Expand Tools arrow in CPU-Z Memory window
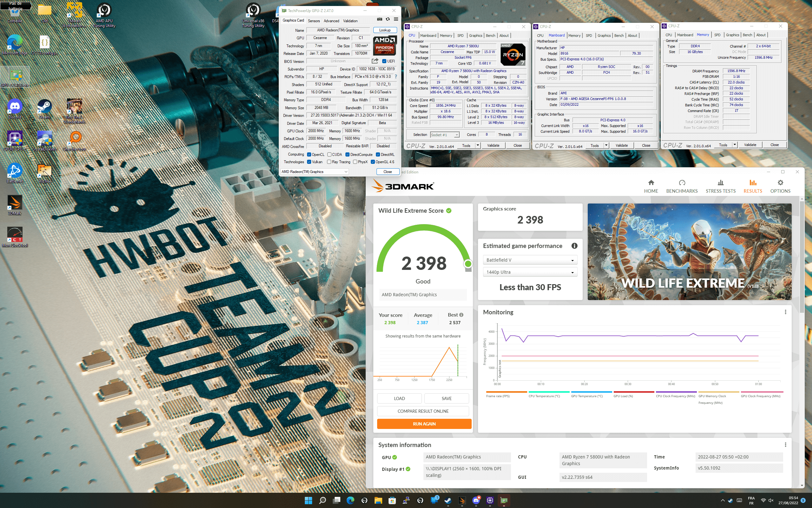812x508 pixels. (x=735, y=145)
